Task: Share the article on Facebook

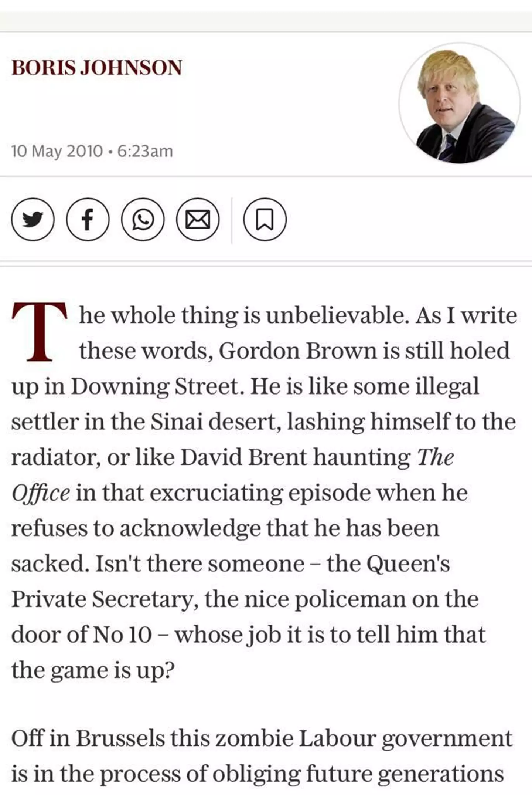Action: (88, 220)
